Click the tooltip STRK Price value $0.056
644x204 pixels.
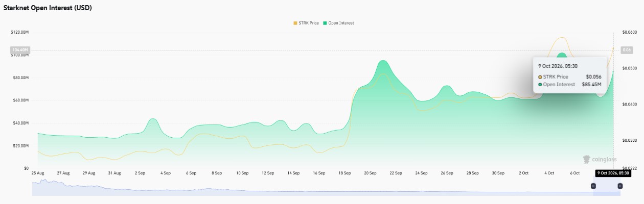pyautogui.click(x=593, y=76)
